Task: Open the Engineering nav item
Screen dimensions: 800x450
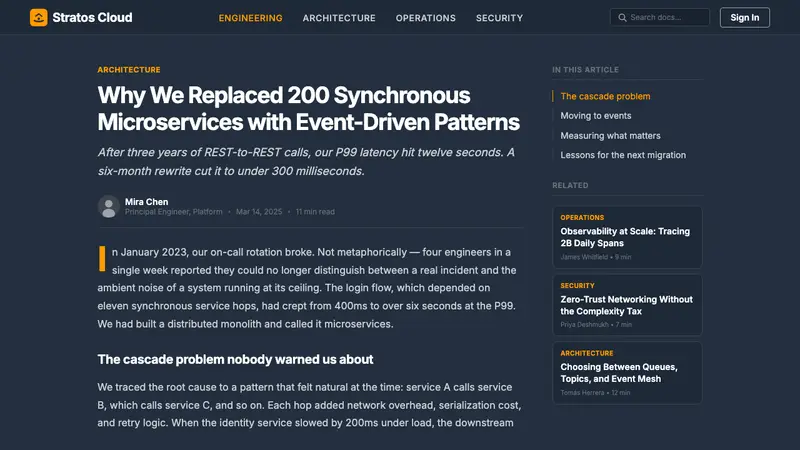Action: point(251,18)
